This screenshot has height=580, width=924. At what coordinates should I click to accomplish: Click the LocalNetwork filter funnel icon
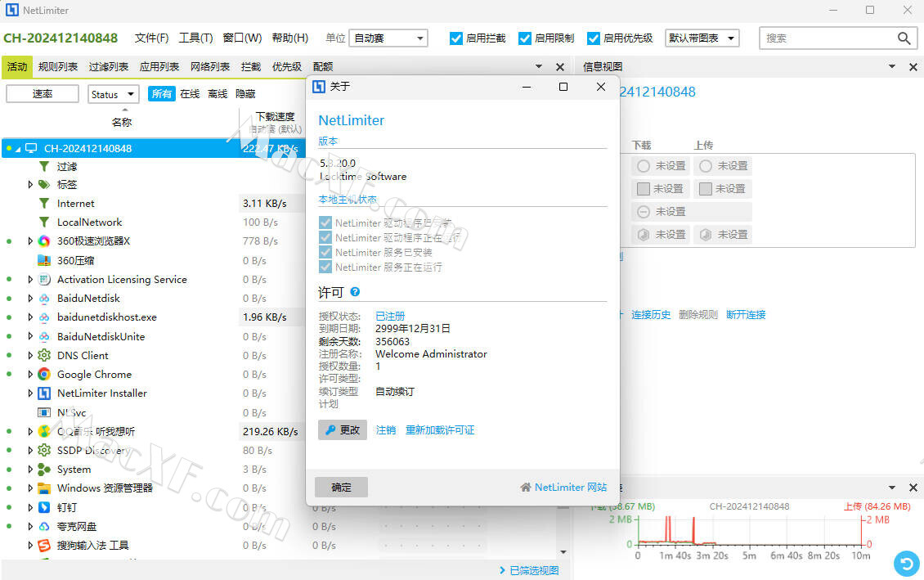(x=44, y=223)
